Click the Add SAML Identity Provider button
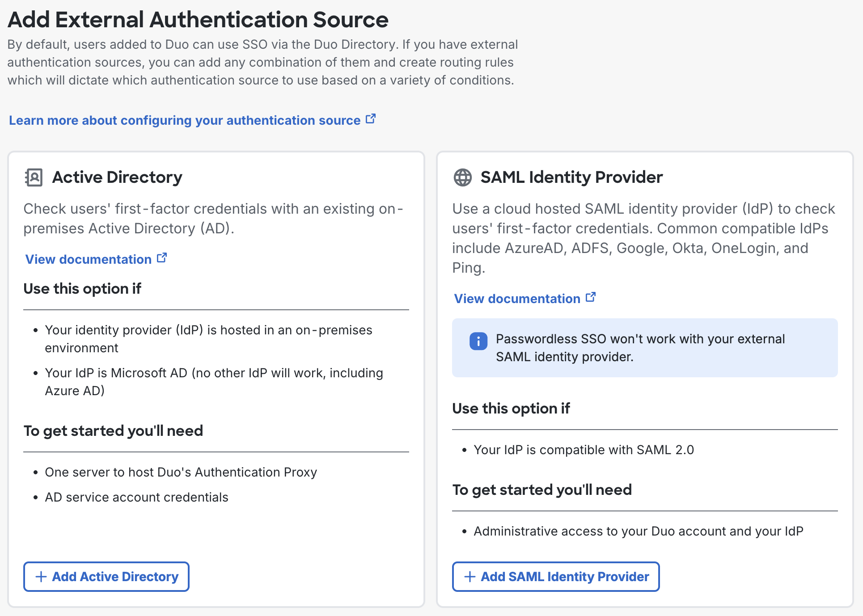This screenshot has width=863, height=616. coord(556,577)
